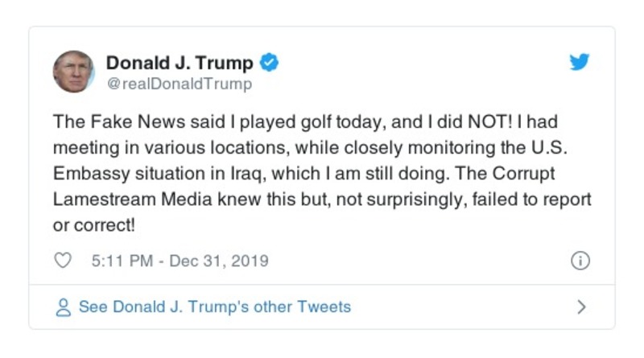Click the right chevron arrow in the footer
This screenshot has width=644, height=358.
click(x=581, y=307)
